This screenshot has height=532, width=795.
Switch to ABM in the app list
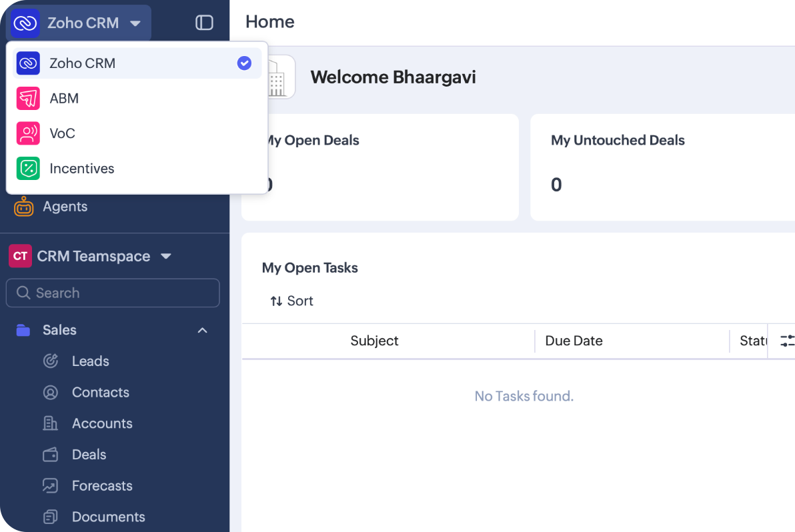coord(137,98)
